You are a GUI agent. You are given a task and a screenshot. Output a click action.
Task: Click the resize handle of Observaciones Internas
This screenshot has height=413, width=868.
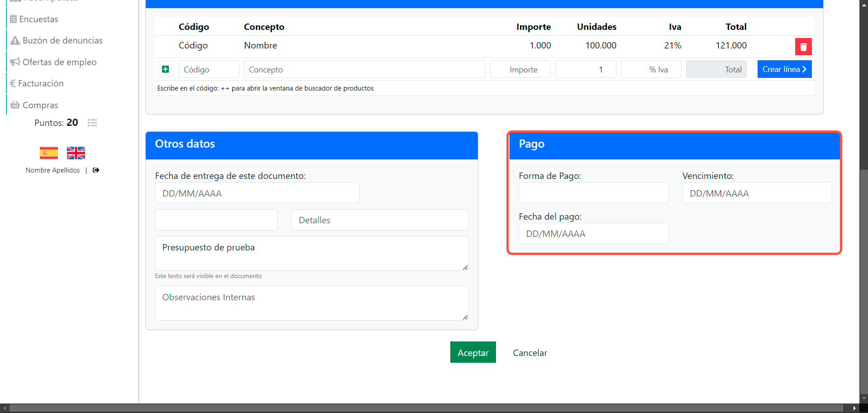tap(465, 317)
